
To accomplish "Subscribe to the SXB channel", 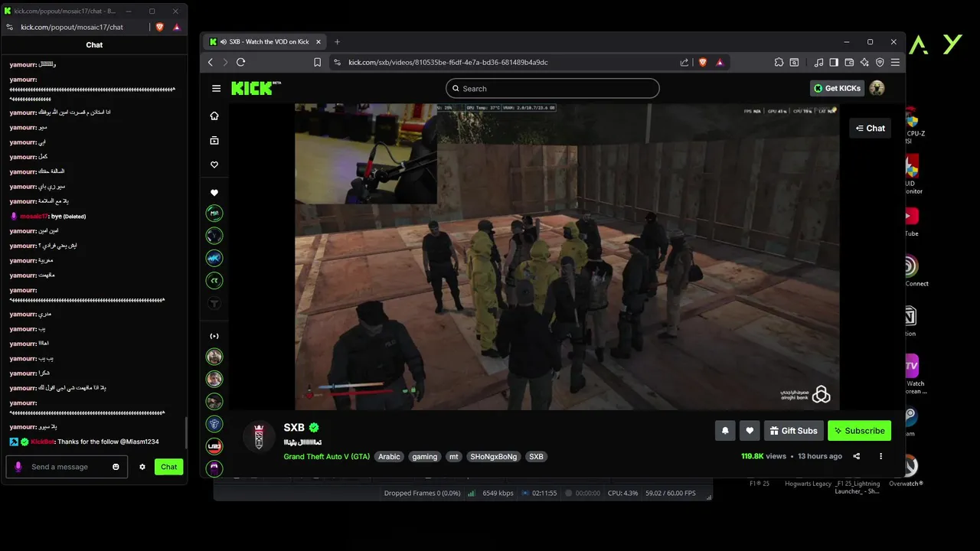I will [859, 431].
